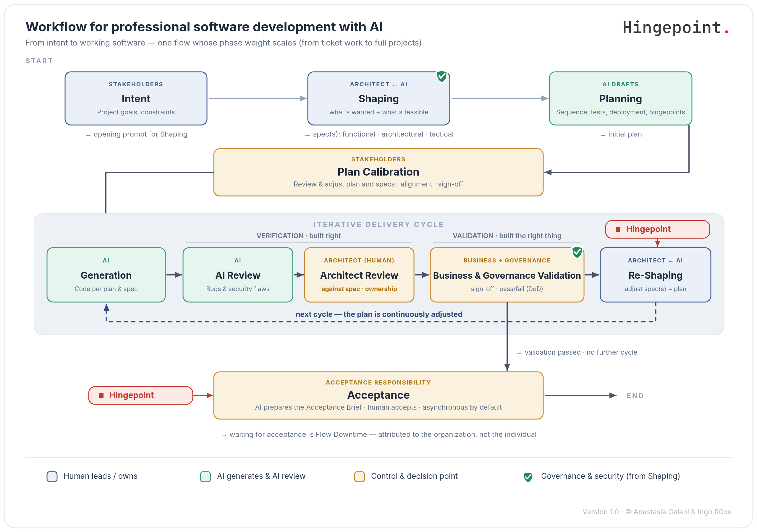Screen dimensions: 757x532
Task: Click the red square in the lower Hingepoint badge
Action: coord(101,395)
